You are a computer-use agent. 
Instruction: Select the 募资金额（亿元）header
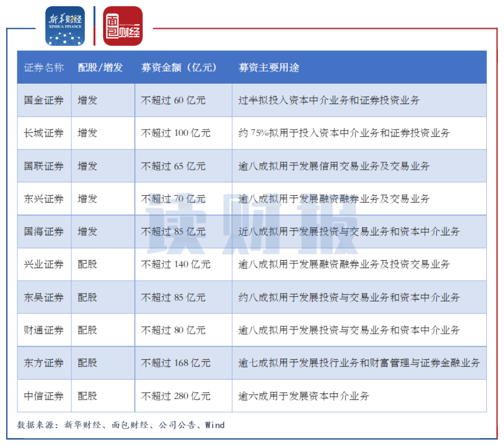pos(179,68)
